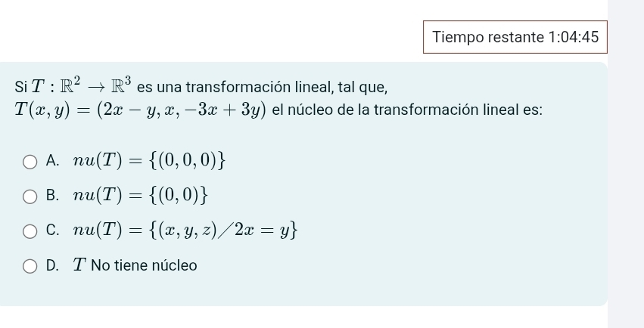Click the 'Tiempo restante' timer box
The image size is (644, 328).
click(515, 37)
